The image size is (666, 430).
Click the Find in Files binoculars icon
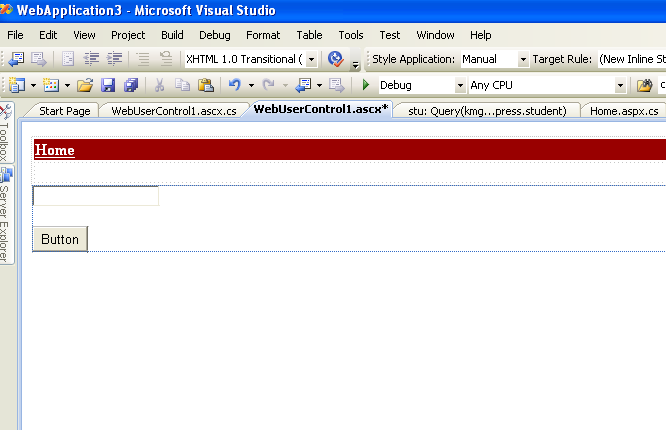[x=644, y=85]
